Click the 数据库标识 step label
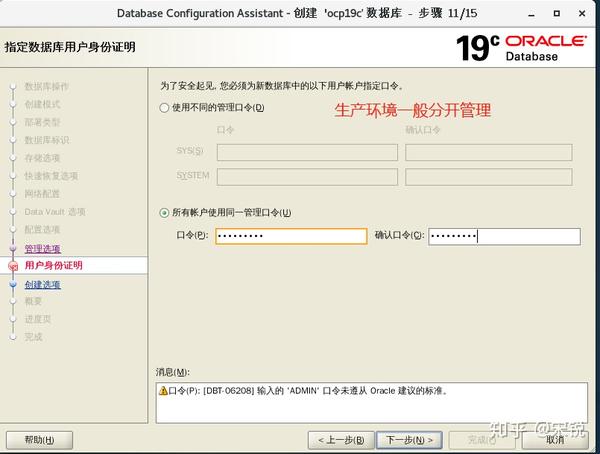The width and height of the screenshot is (600, 454). coord(47,140)
